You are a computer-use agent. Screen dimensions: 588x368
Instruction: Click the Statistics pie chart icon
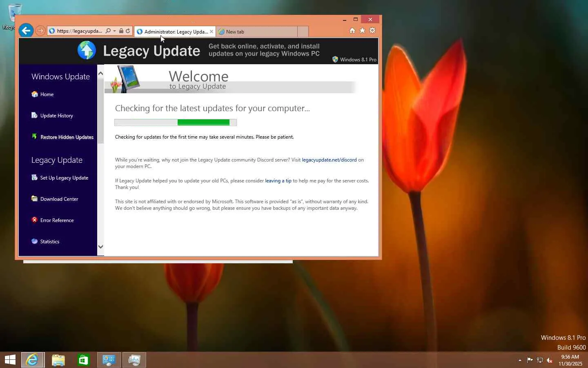click(x=35, y=241)
